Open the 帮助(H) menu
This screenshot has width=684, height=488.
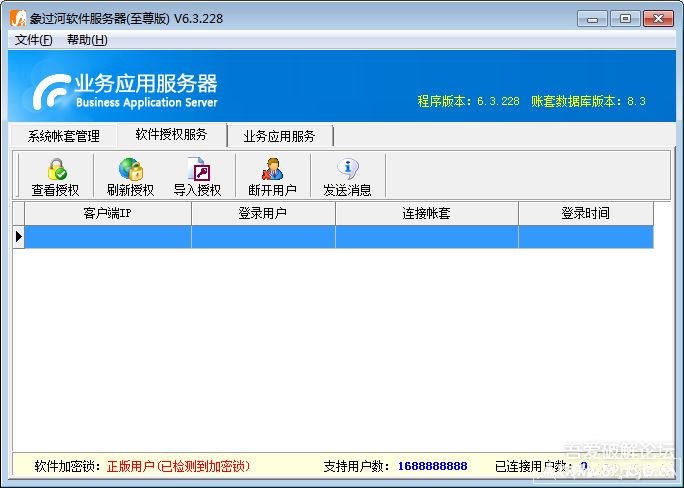click(87, 40)
